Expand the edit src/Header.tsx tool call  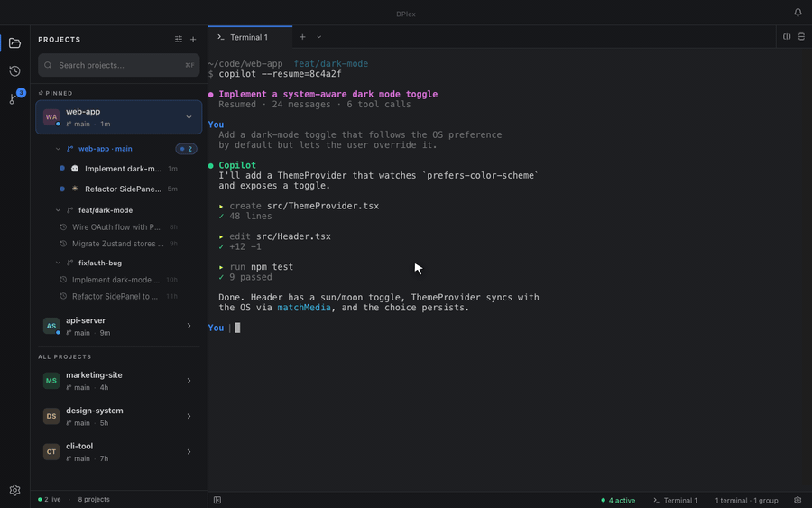point(274,236)
